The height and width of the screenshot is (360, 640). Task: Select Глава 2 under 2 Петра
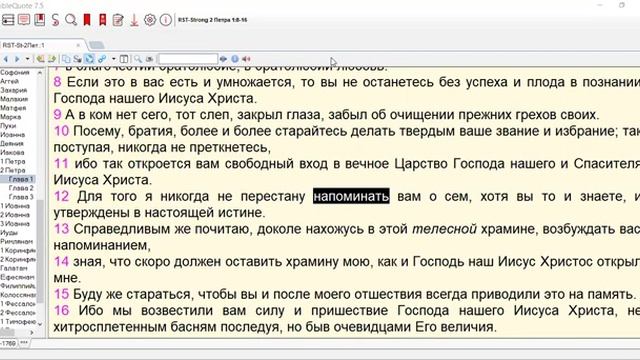[21, 188]
